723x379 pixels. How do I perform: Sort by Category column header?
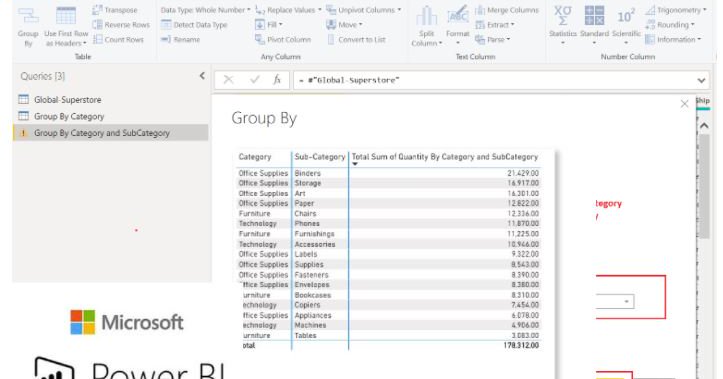click(x=255, y=157)
